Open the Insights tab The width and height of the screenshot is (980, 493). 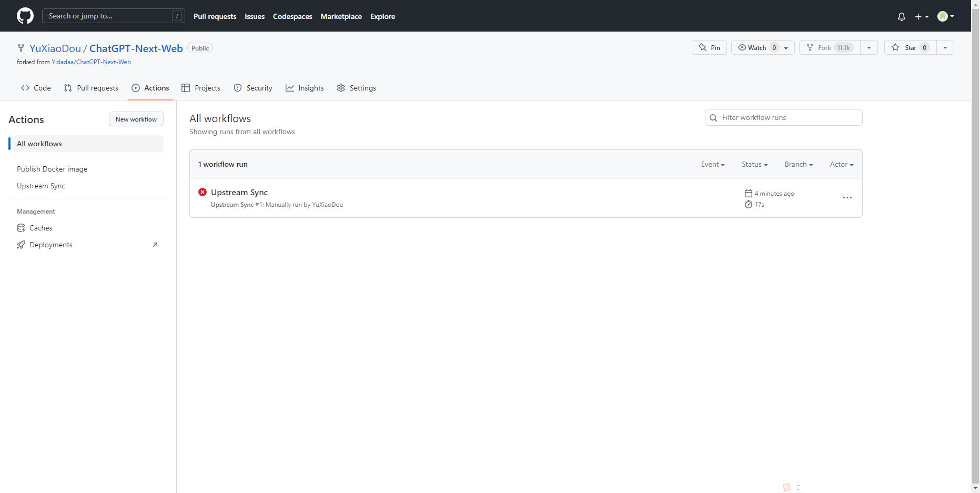pos(311,88)
